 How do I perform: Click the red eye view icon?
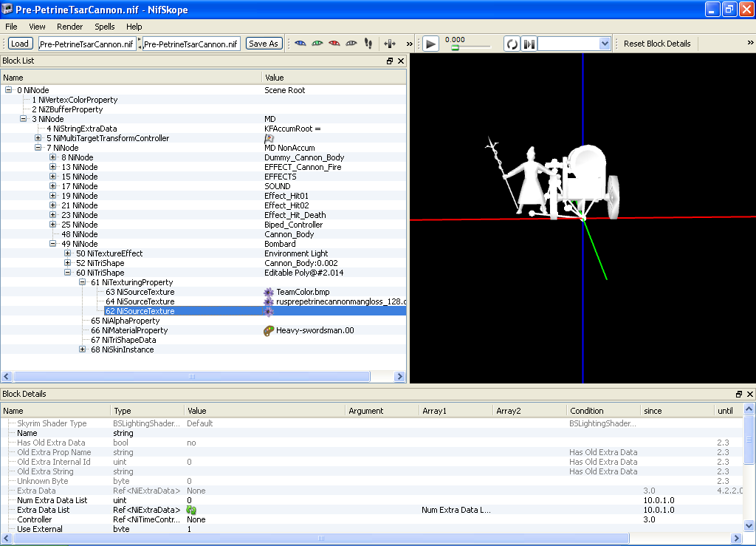[x=334, y=44]
